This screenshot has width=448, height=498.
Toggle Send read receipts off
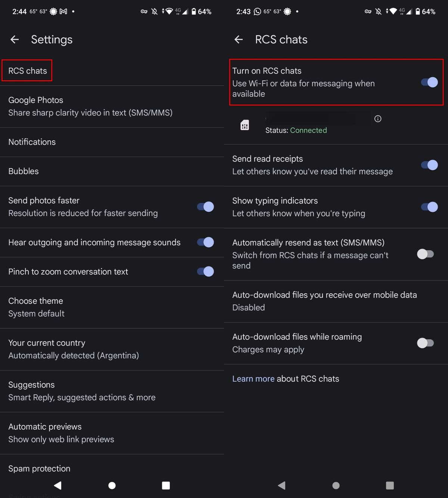429,165
